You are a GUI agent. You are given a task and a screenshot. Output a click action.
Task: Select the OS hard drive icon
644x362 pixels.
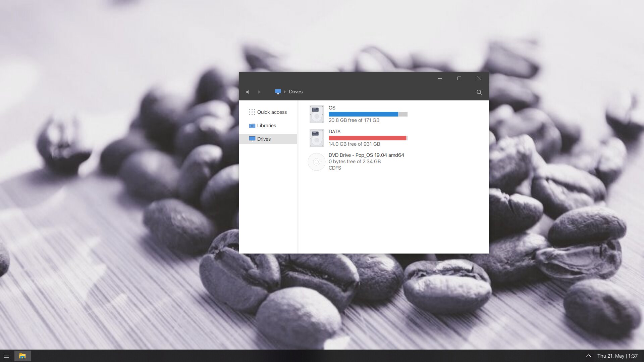[316, 114]
